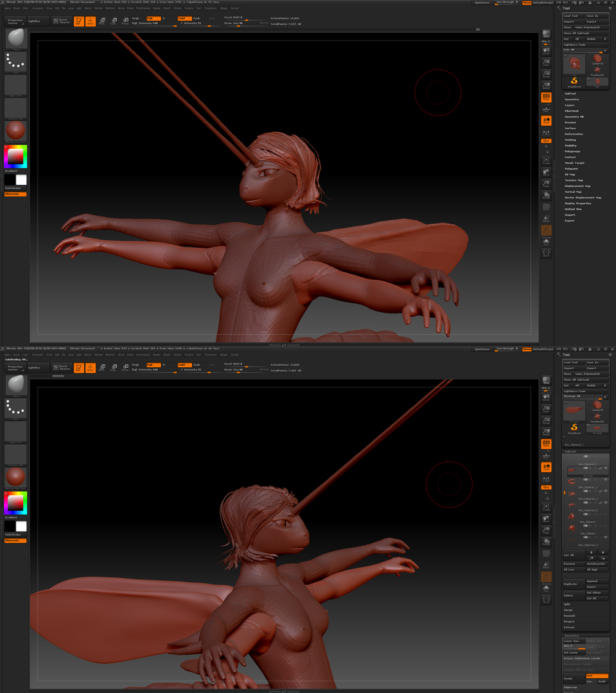This screenshot has height=693, width=616.
Task: Click color picker square in upper window
Action: point(16,156)
